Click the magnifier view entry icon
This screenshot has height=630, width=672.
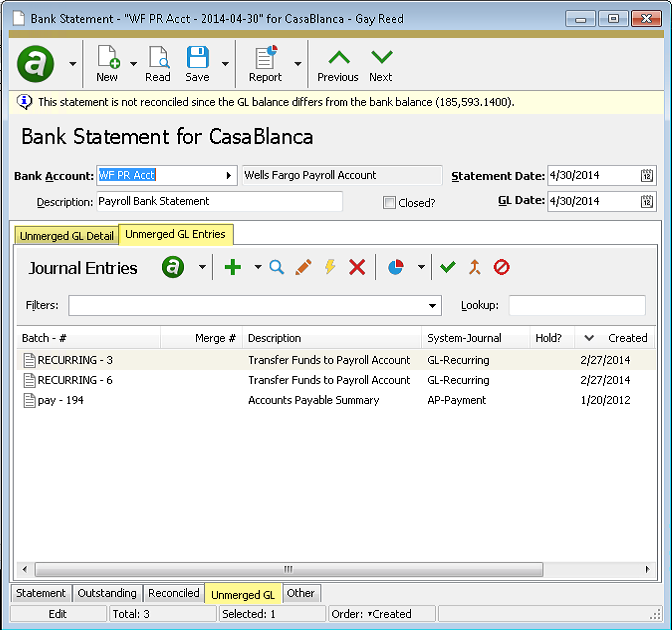click(277, 268)
